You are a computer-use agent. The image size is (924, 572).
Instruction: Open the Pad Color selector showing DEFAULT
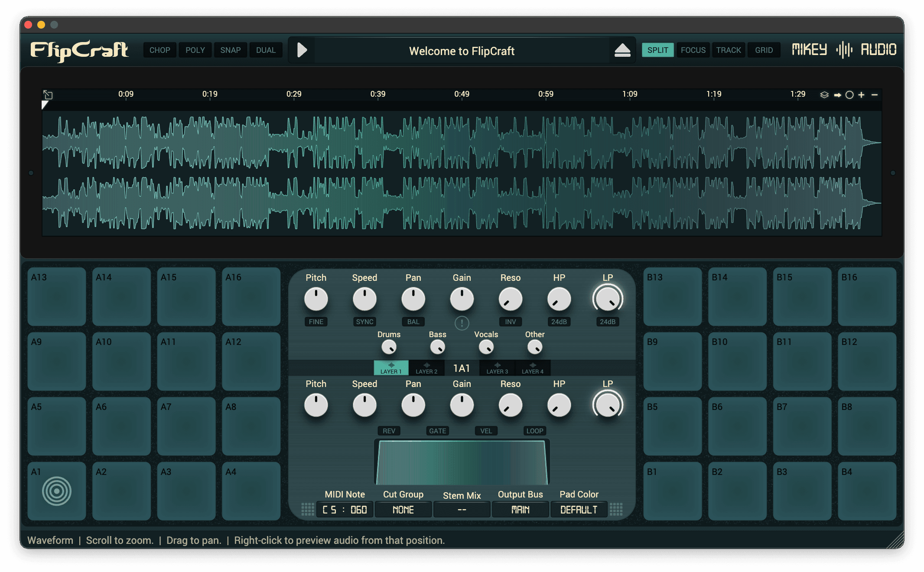[579, 510]
